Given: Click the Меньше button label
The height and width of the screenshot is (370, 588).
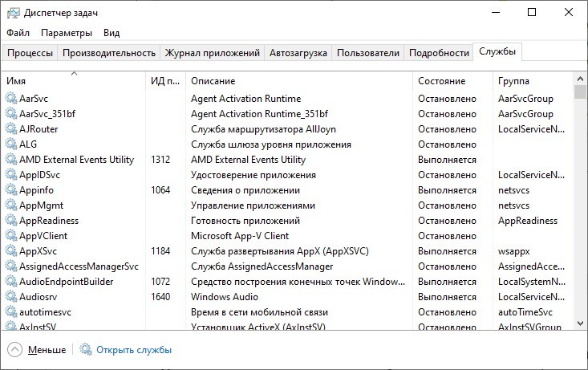Looking at the screenshot, I should pos(47,350).
